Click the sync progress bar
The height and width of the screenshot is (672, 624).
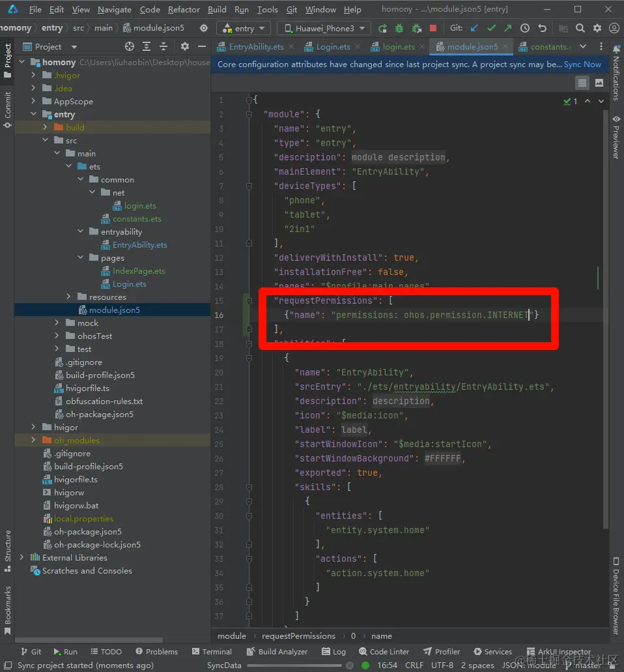click(x=294, y=665)
